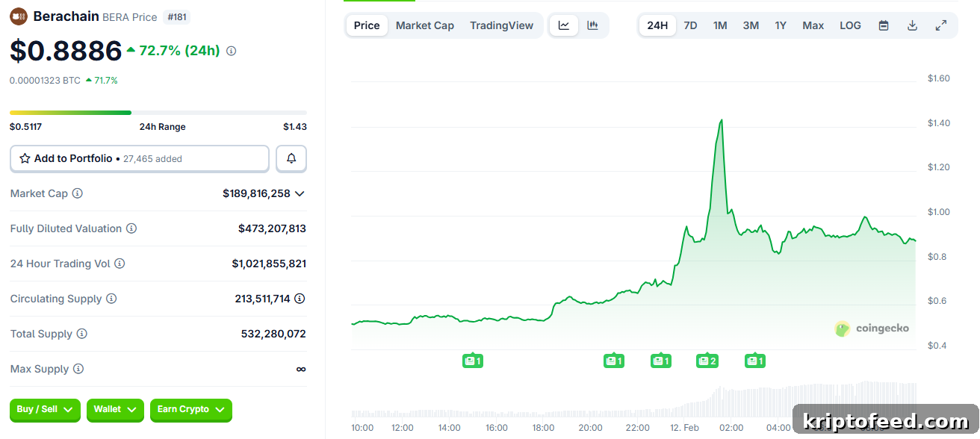Click the info icon after 213,511,714 value
Image resolution: width=980 pixels, height=439 pixels.
click(x=300, y=299)
